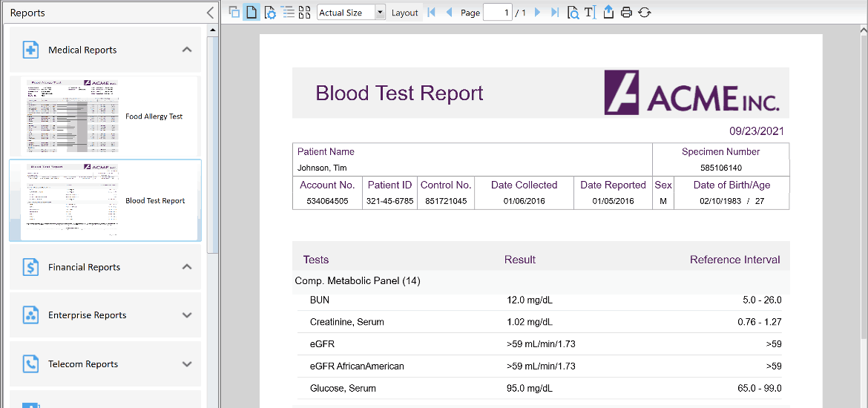The width and height of the screenshot is (868, 408).
Task: Toggle the single page view icon
Action: (251, 12)
